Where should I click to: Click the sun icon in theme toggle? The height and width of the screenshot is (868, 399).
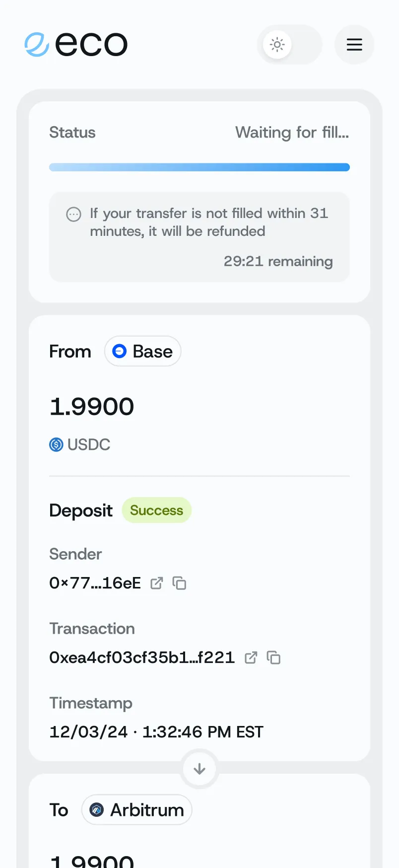click(277, 45)
